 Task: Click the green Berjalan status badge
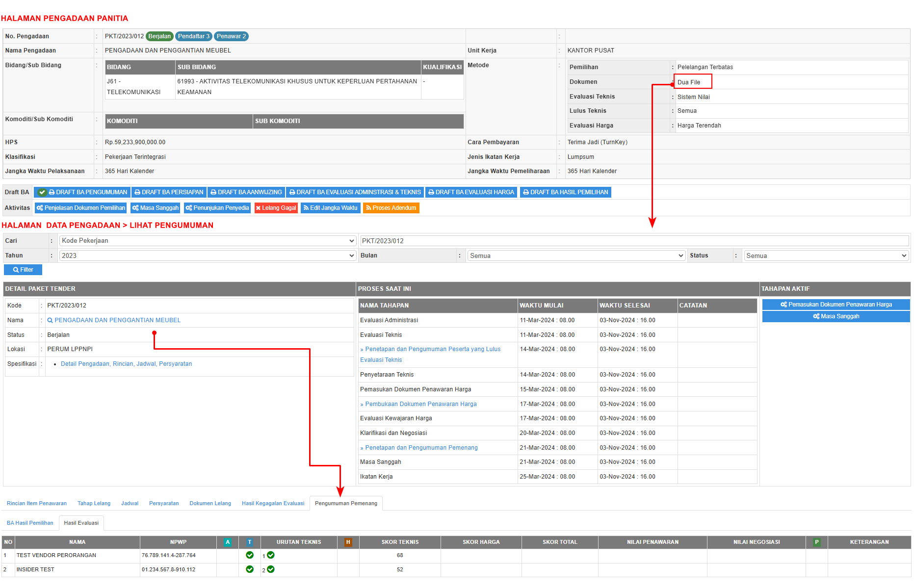click(159, 36)
